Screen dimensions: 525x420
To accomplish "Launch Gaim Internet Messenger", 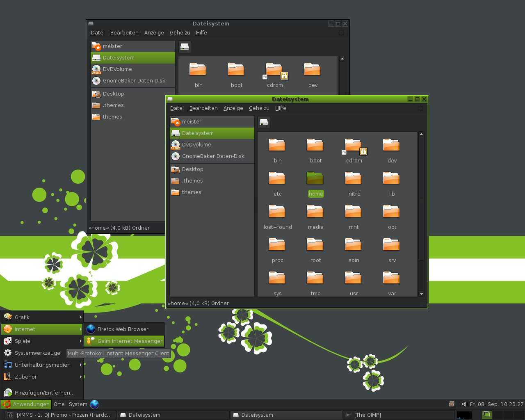I will pos(124,341).
